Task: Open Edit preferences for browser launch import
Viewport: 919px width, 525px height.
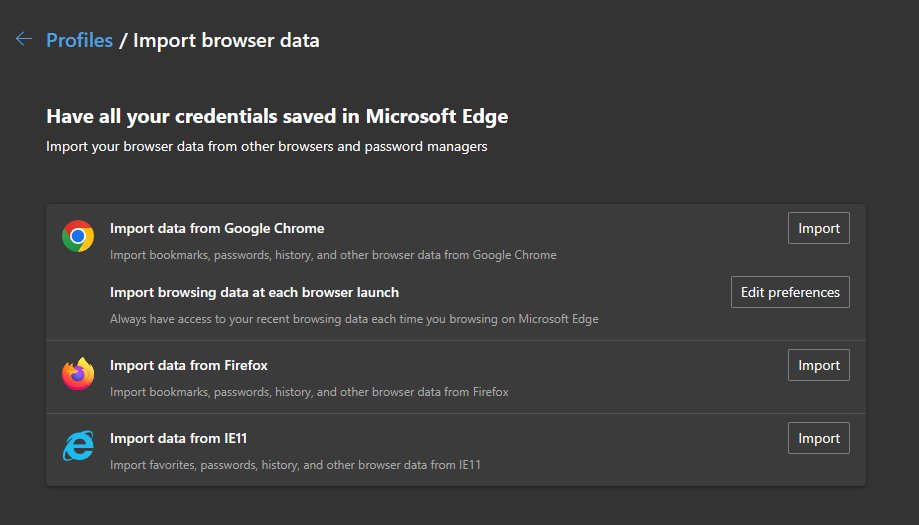Action: pyautogui.click(x=790, y=292)
